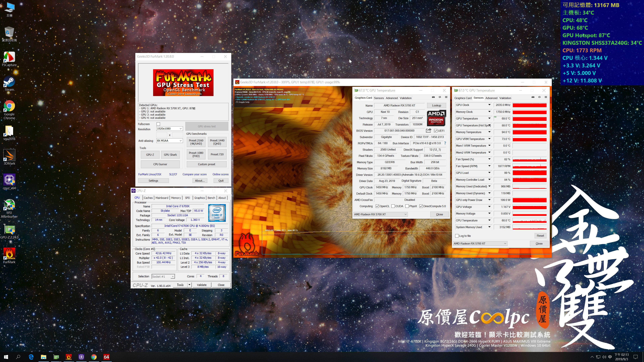Expand the Fan Speed (RPM) sensor dropdown
Screen dimensions: 644x362
point(489,166)
